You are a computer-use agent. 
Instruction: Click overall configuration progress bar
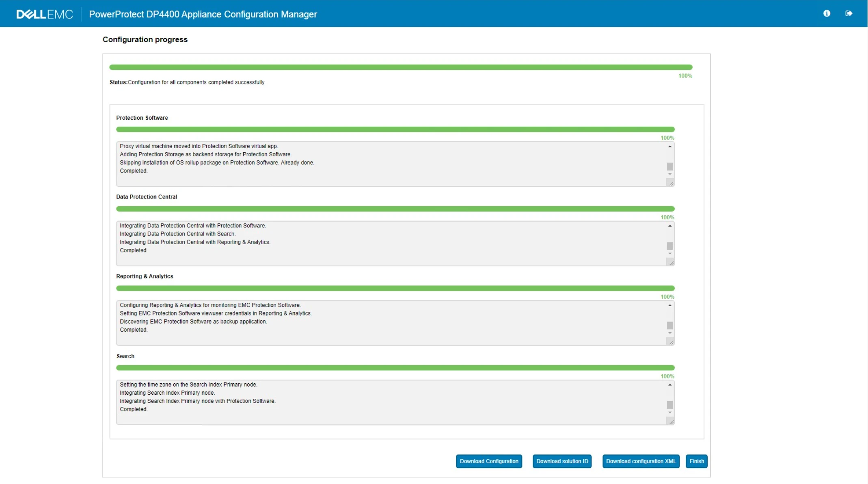[x=401, y=67]
